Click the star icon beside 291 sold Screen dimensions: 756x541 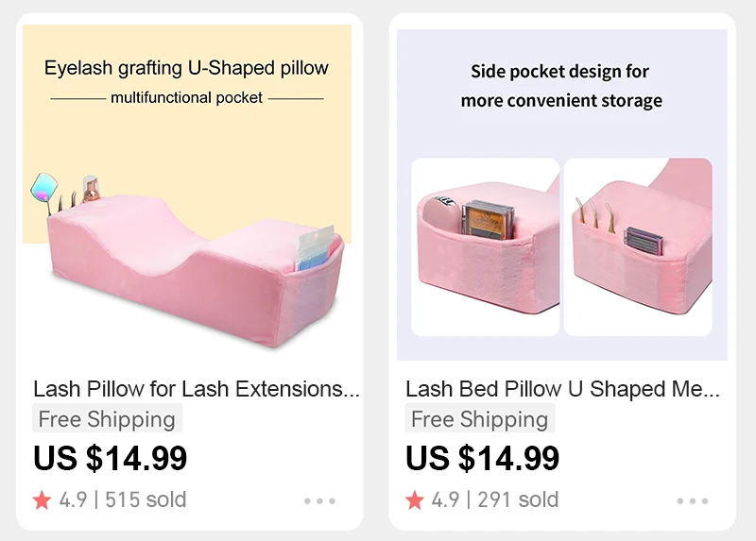point(414,500)
